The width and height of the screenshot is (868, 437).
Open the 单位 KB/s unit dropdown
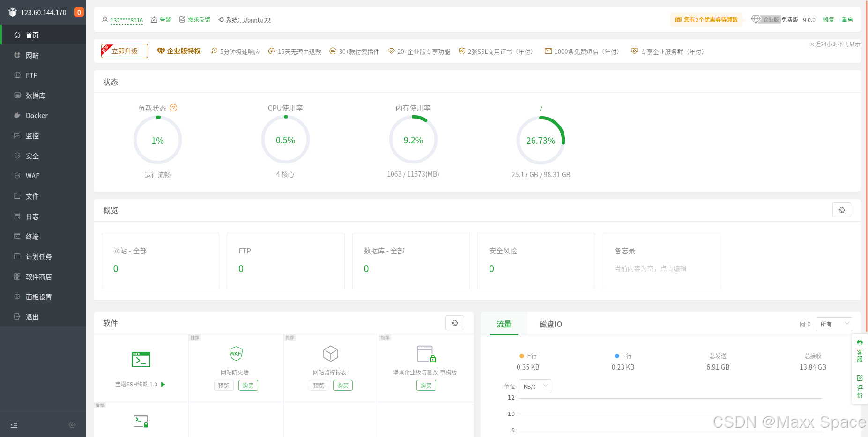pyautogui.click(x=535, y=386)
